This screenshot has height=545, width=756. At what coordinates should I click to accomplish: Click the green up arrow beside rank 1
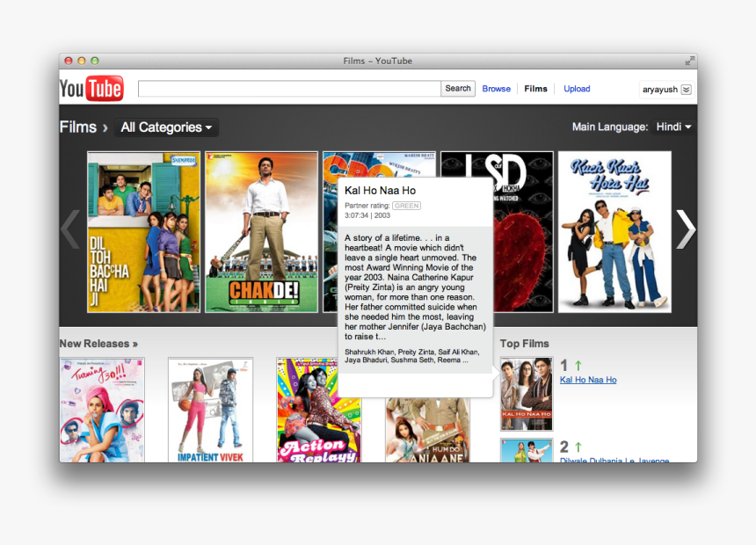pos(578,366)
